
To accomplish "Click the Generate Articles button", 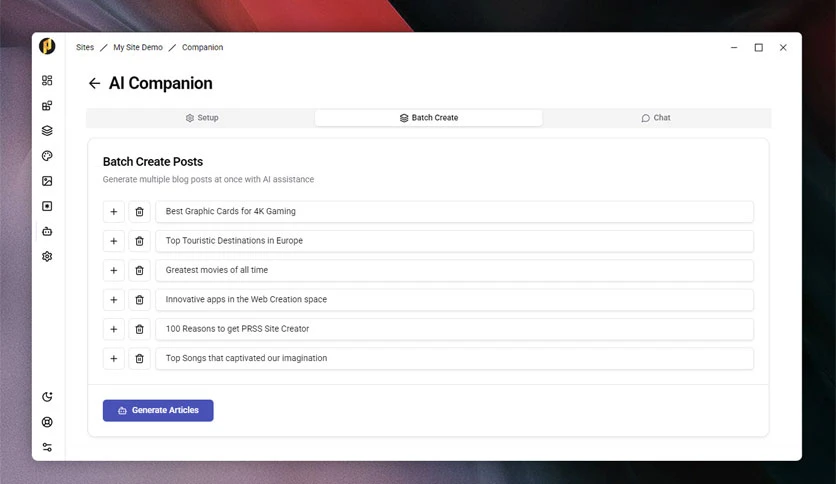I will click(158, 410).
